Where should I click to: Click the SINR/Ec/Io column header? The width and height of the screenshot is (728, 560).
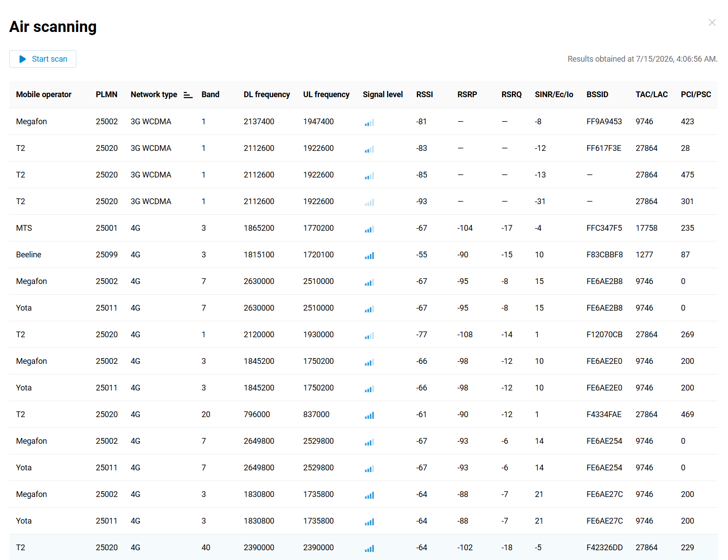[554, 95]
